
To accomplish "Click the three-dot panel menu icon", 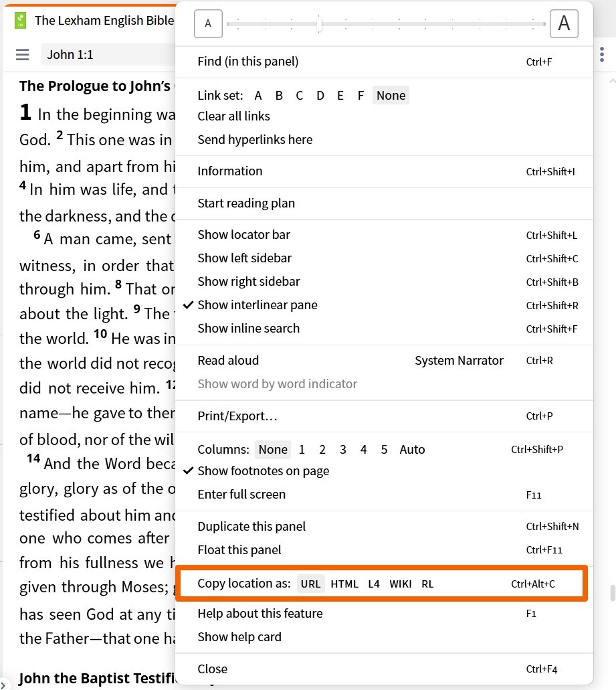I will pos(602,55).
